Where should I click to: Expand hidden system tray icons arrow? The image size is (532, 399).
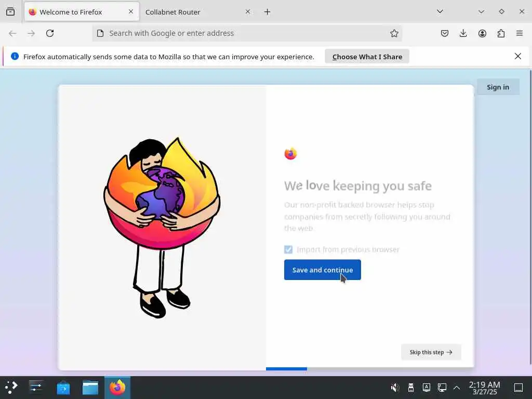(457, 388)
